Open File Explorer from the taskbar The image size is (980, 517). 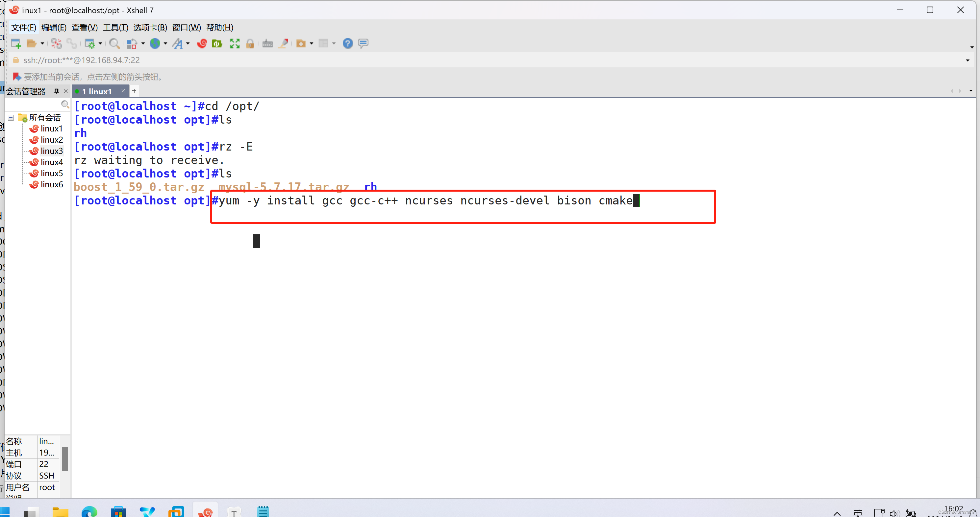60,512
